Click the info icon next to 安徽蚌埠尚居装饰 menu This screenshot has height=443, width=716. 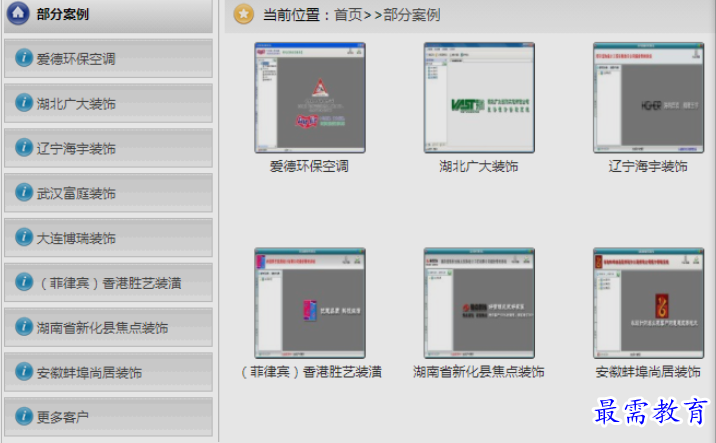[x=24, y=371]
